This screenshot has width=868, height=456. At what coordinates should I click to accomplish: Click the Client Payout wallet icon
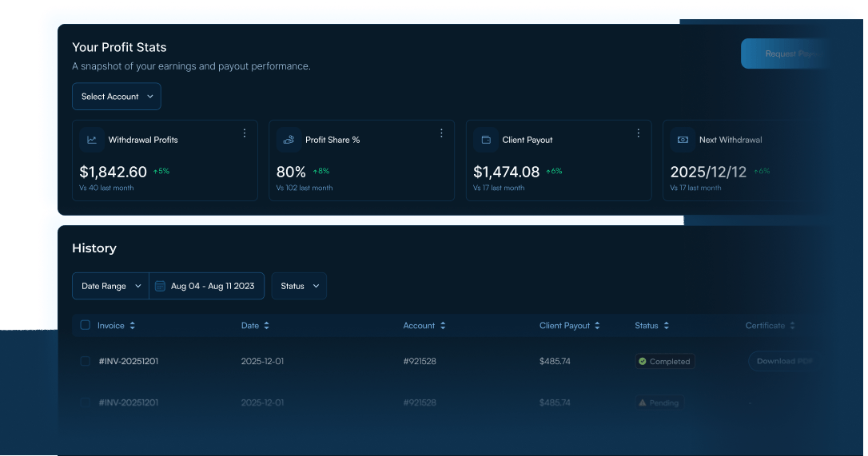(x=486, y=140)
